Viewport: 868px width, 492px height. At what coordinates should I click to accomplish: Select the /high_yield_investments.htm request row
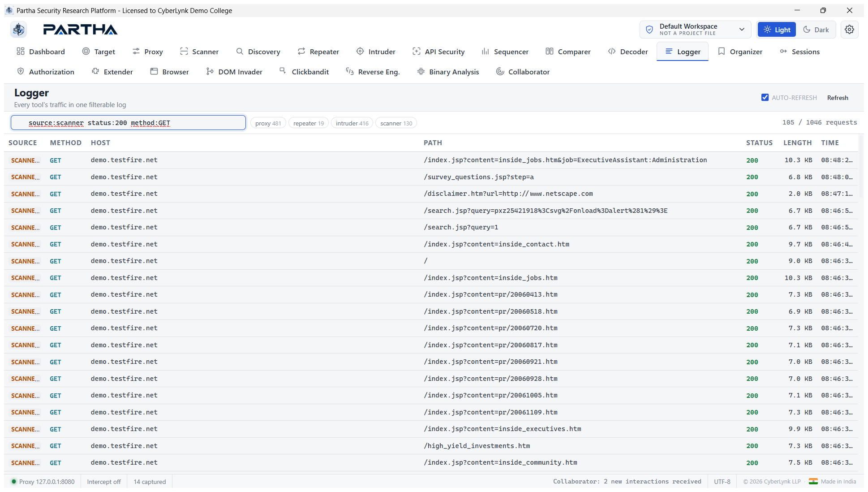[432, 446]
